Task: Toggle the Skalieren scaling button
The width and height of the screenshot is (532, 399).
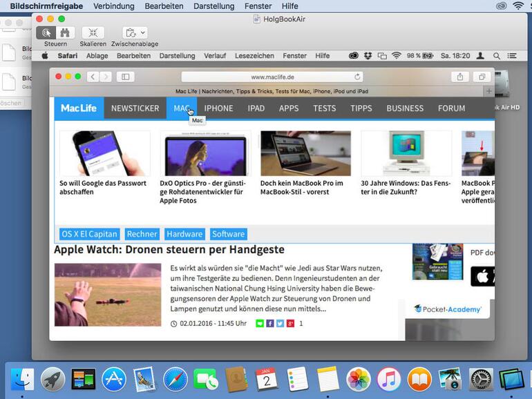Action: point(93,32)
